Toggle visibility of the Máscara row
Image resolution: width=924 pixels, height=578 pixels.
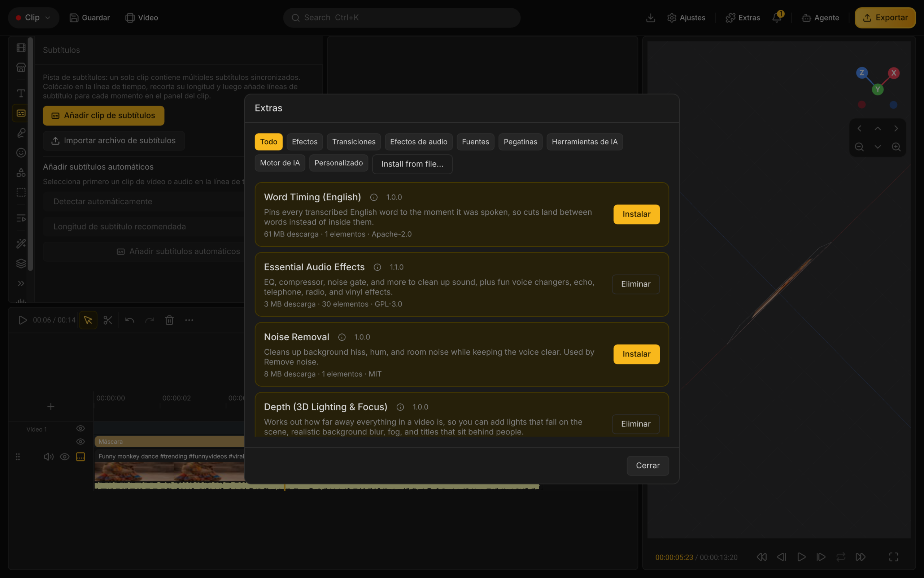(x=80, y=442)
